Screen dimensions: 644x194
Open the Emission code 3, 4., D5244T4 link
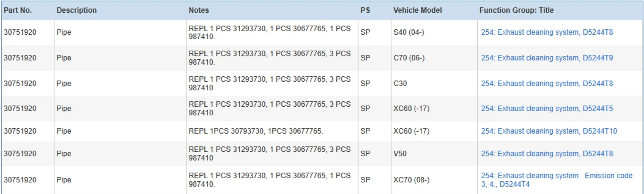point(556,180)
